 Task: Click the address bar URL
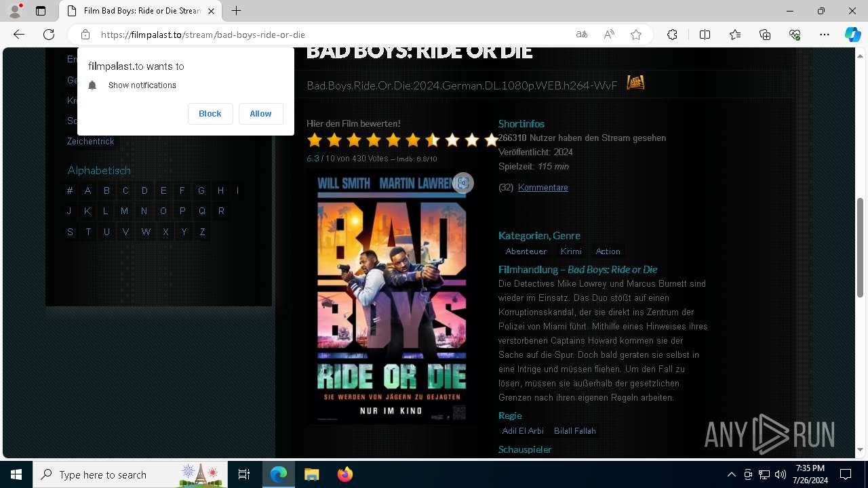pyautogui.click(x=203, y=35)
